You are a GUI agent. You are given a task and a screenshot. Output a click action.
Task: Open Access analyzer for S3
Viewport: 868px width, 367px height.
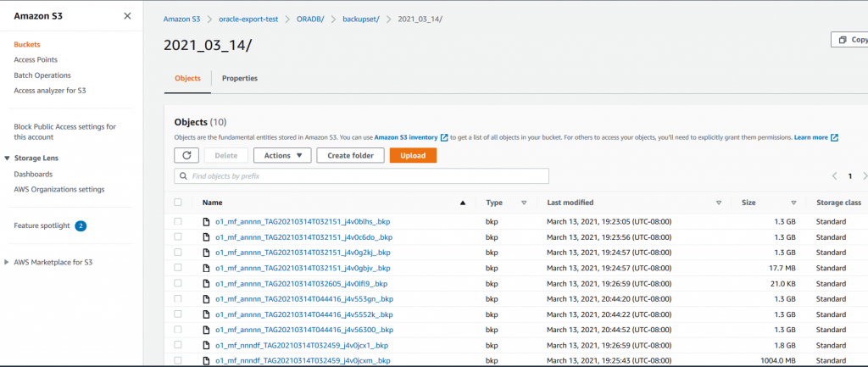(50, 90)
